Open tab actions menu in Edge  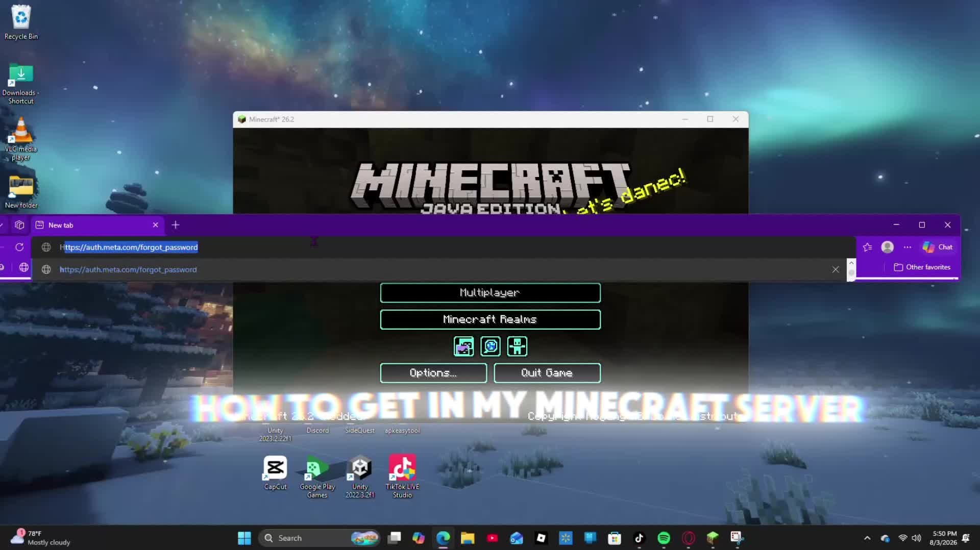coord(19,225)
